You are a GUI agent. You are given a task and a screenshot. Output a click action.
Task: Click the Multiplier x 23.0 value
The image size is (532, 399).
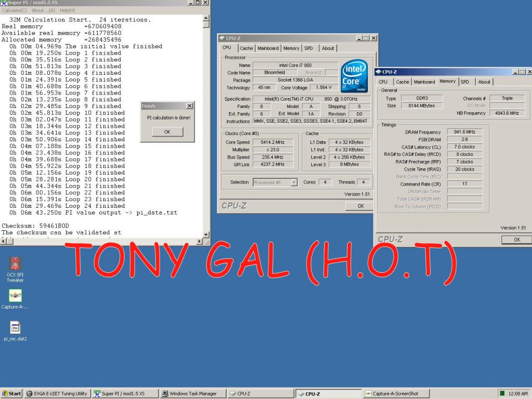[272, 150]
